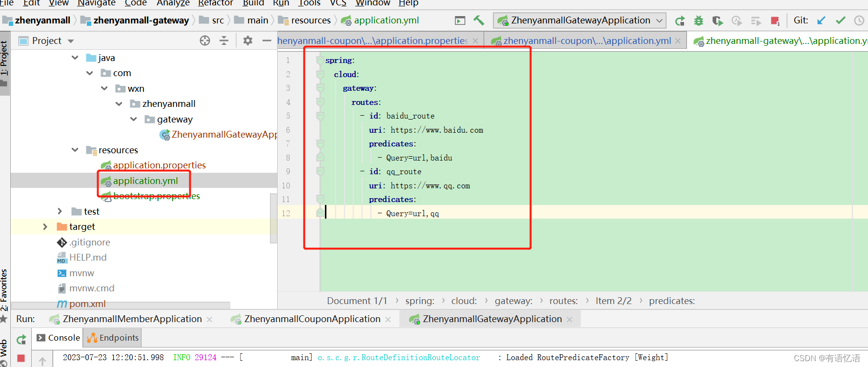Click the Rerun application icon in toolbar
The width and height of the screenshot is (868, 367).
[680, 21]
